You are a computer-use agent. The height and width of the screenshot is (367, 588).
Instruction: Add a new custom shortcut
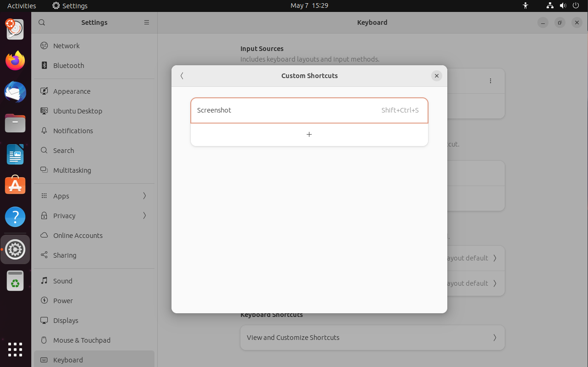[309, 135]
